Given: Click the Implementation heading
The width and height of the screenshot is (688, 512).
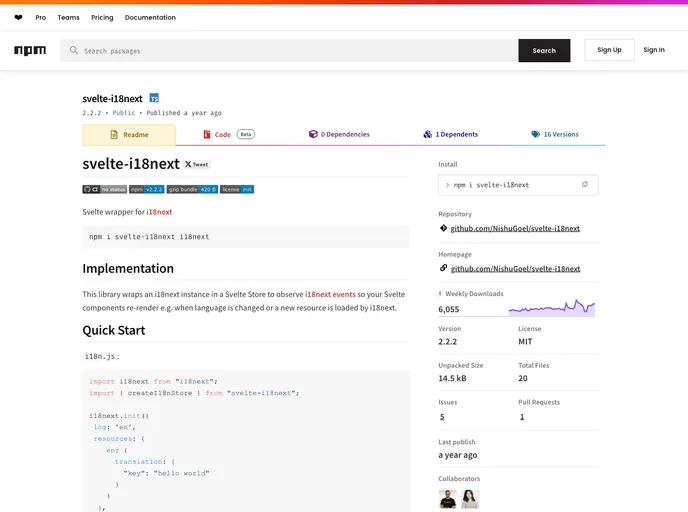Looking at the screenshot, I should click(x=128, y=268).
